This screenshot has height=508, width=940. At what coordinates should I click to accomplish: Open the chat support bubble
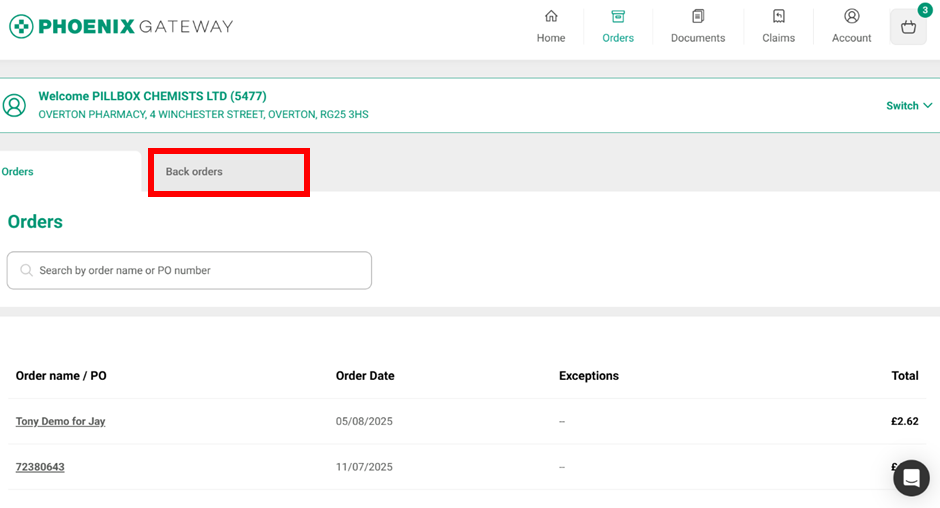(x=911, y=478)
